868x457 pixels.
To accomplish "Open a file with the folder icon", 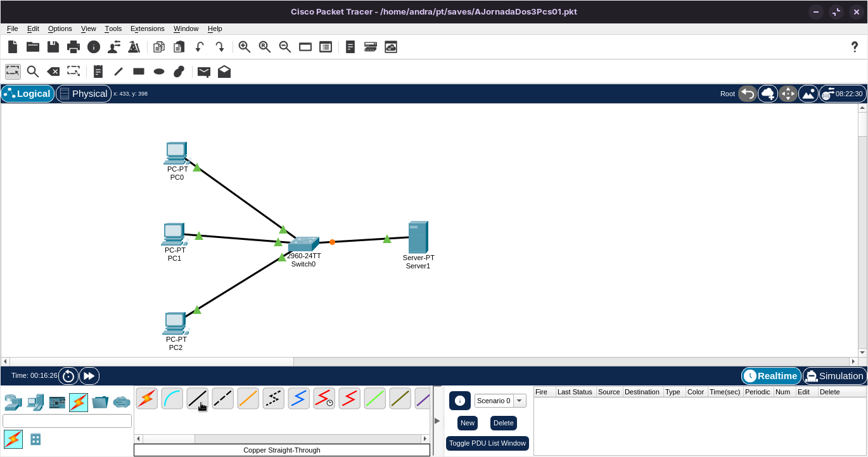I will (33, 47).
